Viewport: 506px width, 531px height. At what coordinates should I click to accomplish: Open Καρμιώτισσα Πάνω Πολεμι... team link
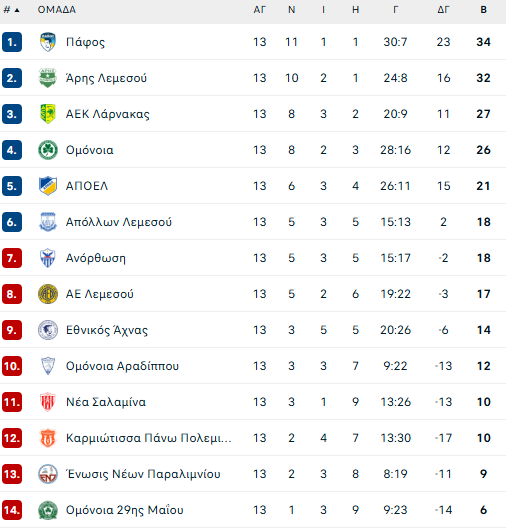click(149, 438)
